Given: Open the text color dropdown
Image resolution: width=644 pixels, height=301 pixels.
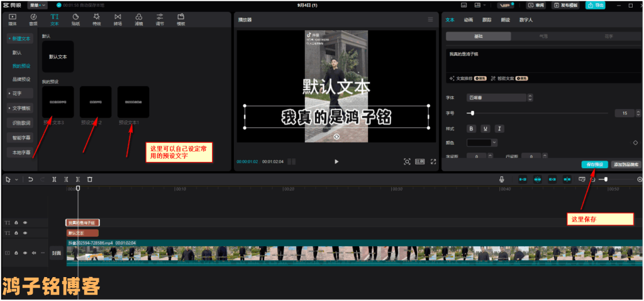Looking at the screenshot, I should pyautogui.click(x=482, y=143).
